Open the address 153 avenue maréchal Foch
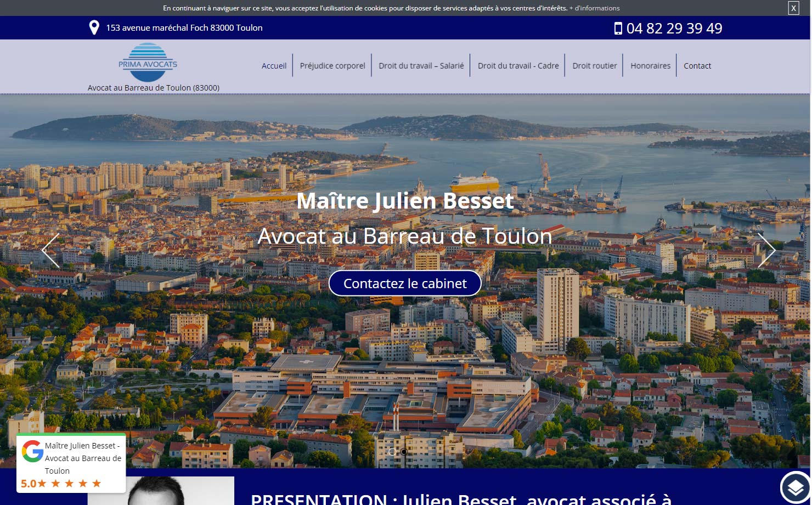Image resolution: width=812 pixels, height=505 pixels. point(184,28)
